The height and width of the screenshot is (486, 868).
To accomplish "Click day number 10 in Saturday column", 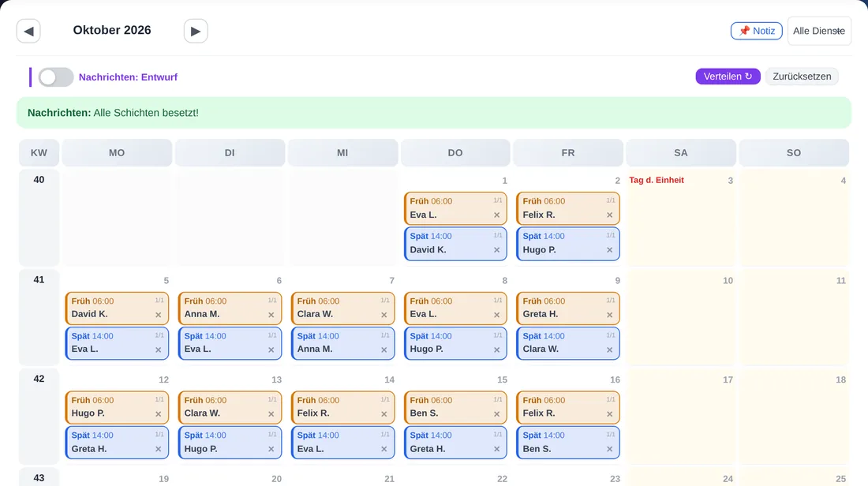I will click(728, 281).
